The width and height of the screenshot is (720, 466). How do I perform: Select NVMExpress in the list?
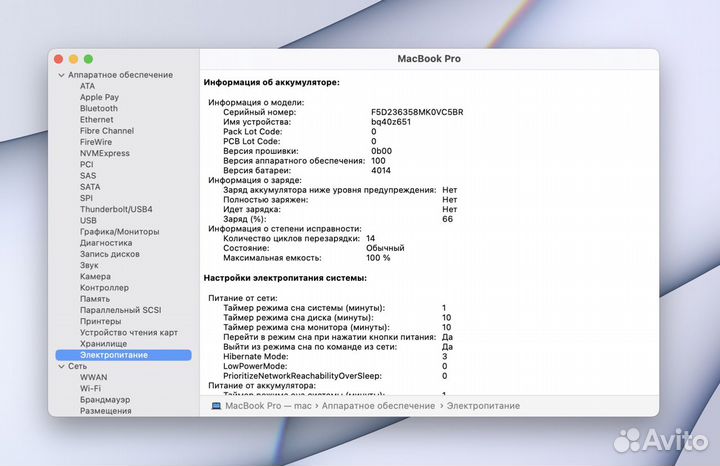point(105,153)
